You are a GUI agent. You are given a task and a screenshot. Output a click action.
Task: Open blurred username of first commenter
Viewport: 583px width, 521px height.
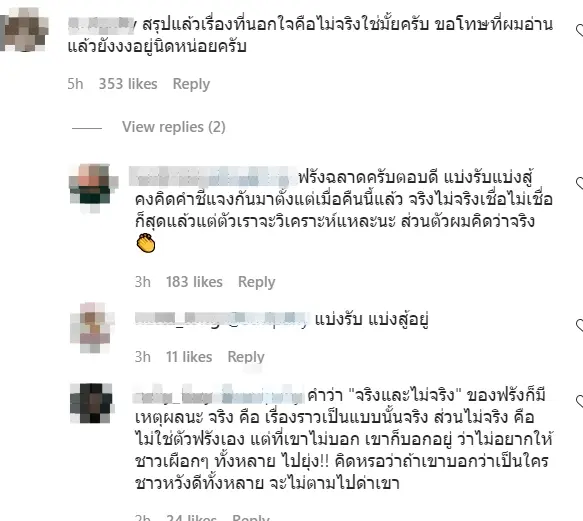(102, 24)
